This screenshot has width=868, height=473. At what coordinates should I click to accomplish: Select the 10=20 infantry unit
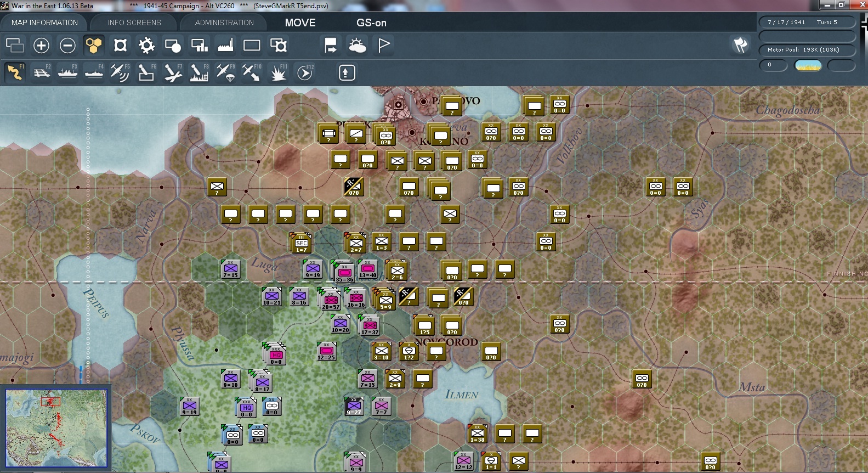[340, 324]
